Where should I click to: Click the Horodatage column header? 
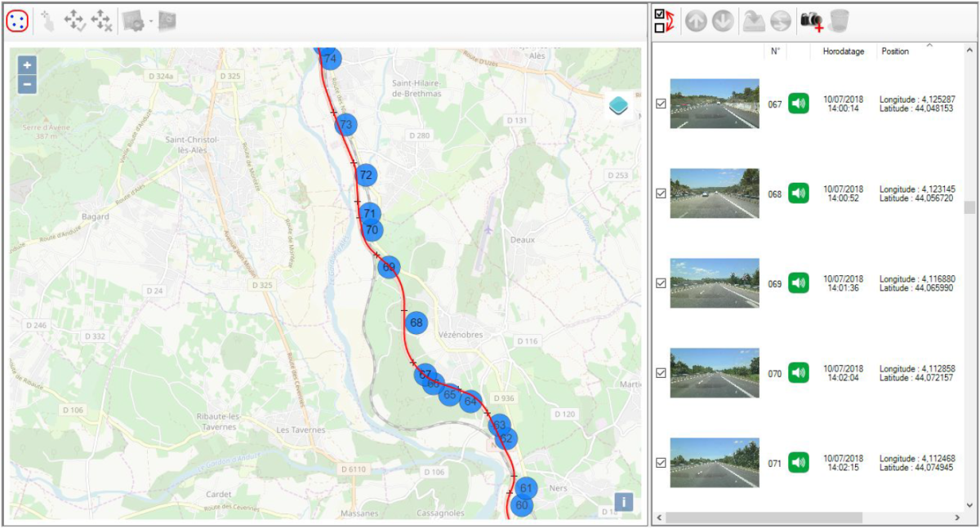pos(844,51)
